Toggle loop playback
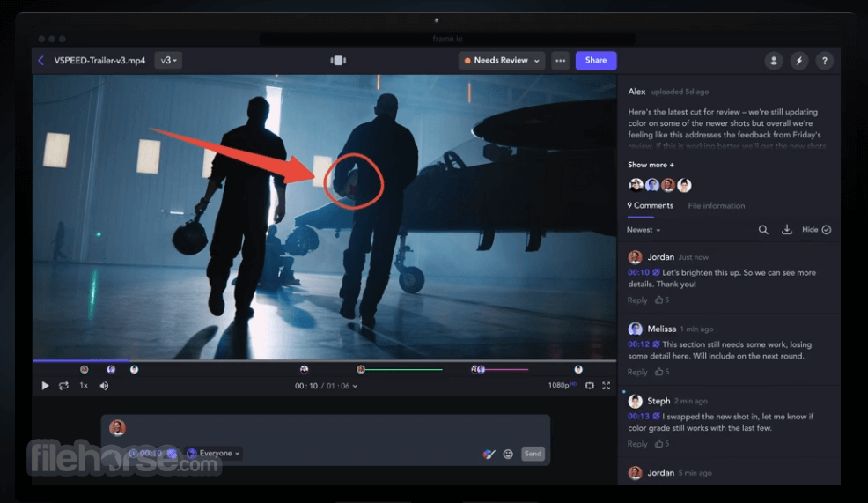 pyautogui.click(x=63, y=386)
